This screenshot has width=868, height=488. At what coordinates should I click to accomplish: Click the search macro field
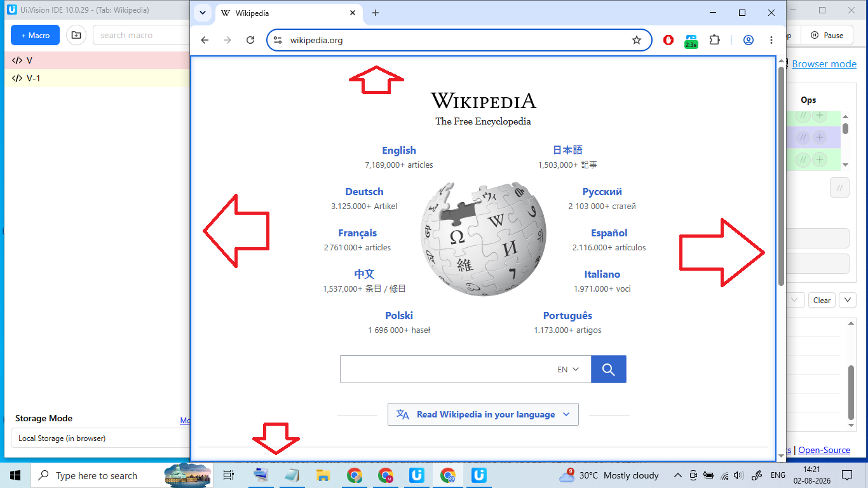(x=141, y=36)
